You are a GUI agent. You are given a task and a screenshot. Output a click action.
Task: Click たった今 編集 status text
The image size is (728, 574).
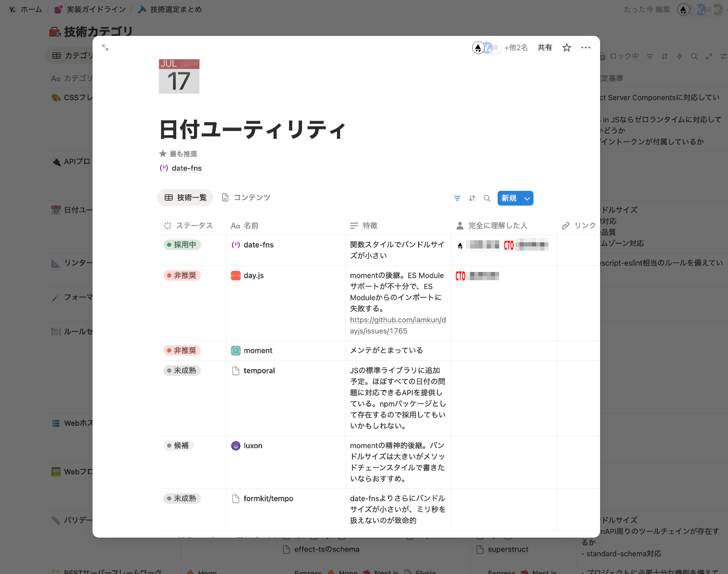pyautogui.click(x=647, y=9)
